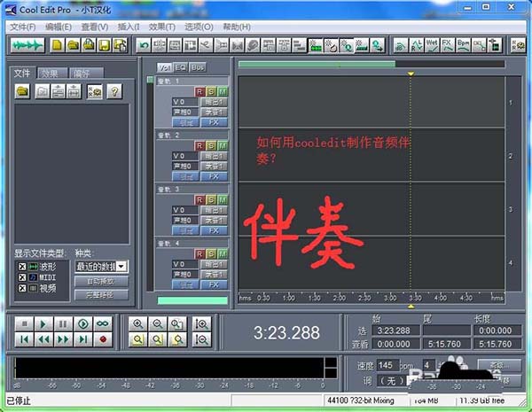The image size is (532, 412).
Task: Open track 4 FX button
Action: 214,284
